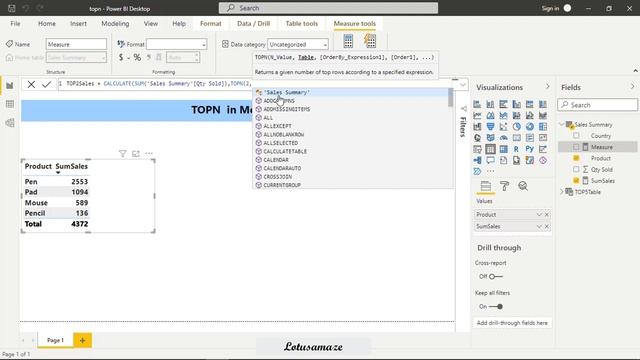This screenshot has width=640, height=360.
Task: Click the focus mode icon above table
Action: [x=136, y=153]
